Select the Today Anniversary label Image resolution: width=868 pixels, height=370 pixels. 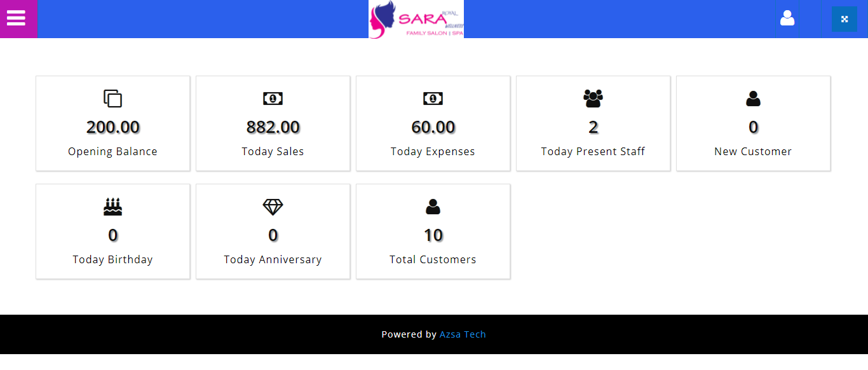pyautogui.click(x=273, y=259)
